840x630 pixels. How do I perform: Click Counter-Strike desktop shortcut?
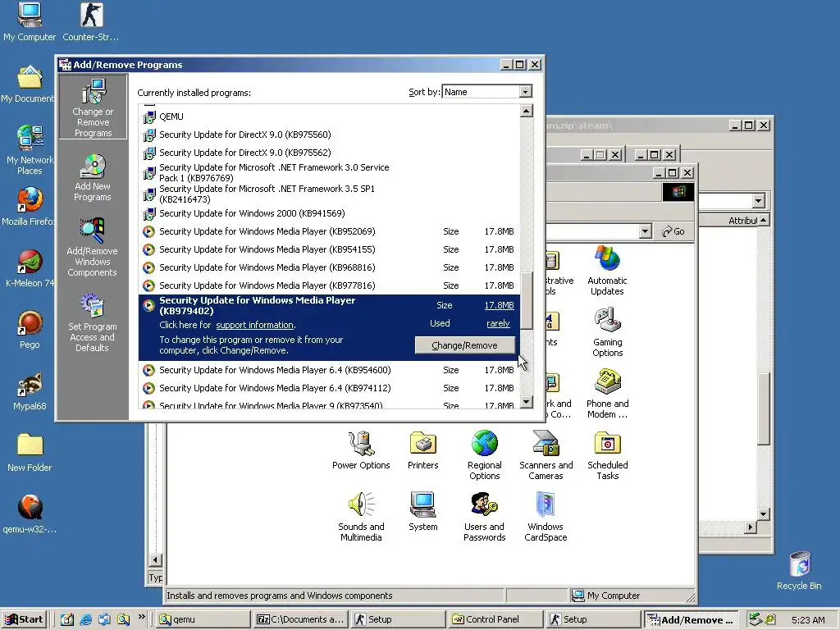(x=91, y=22)
